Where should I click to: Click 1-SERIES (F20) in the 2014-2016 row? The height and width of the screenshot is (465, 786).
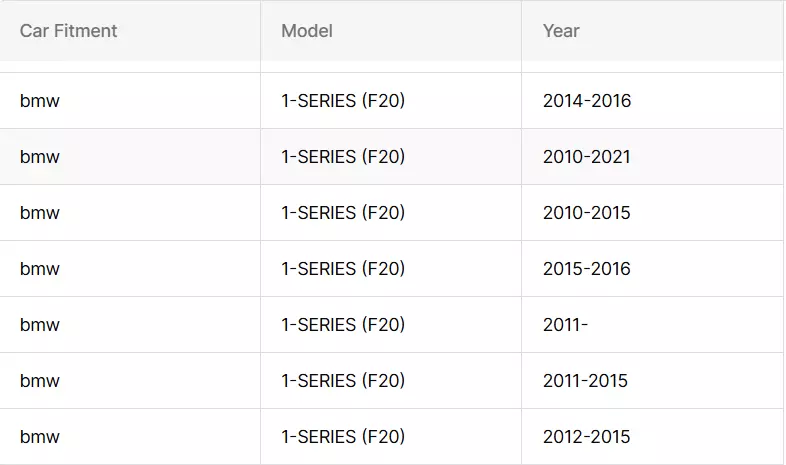[x=343, y=101]
